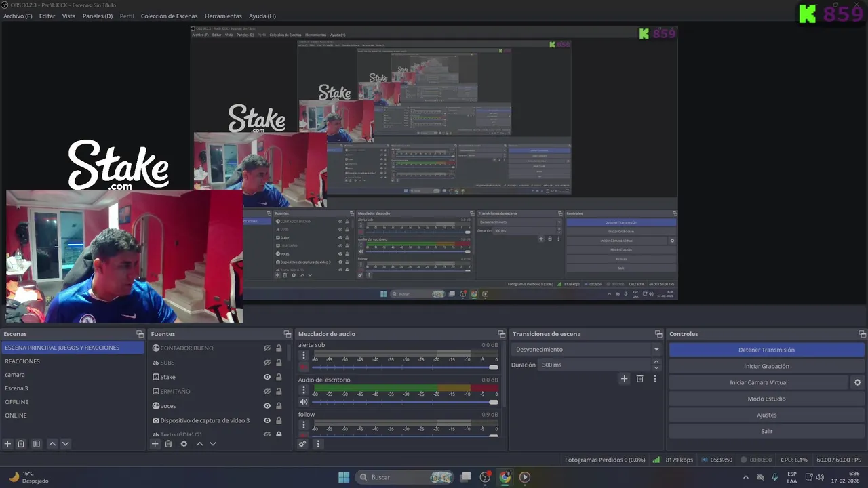Open Ajustes settings
This screenshot has height=488, width=868.
(766, 415)
